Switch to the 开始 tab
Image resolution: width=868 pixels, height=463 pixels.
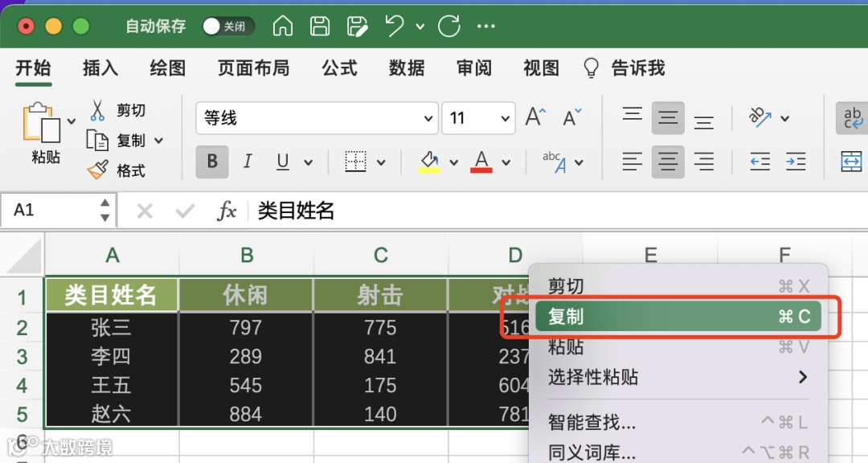coord(33,68)
